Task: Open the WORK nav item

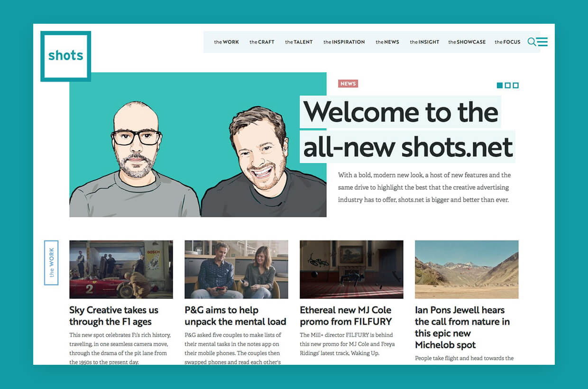Action: (227, 42)
